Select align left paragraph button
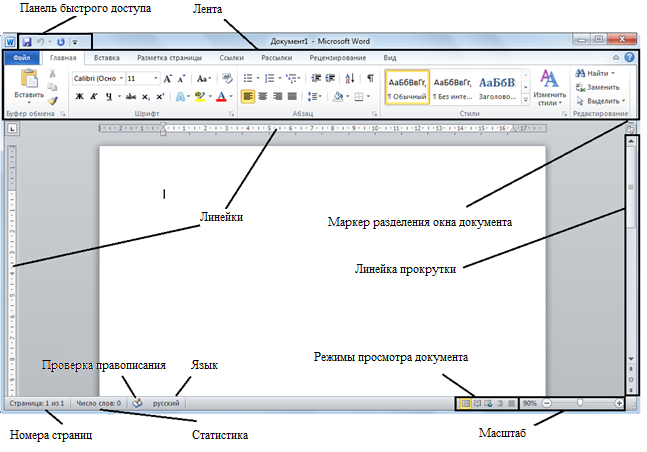The image size is (647, 452). [x=248, y=97]
